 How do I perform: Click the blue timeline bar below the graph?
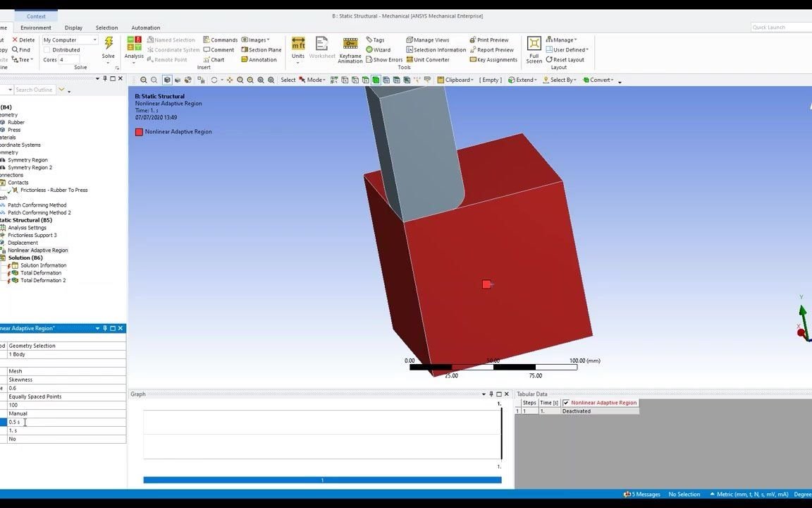tap(322, 479)
